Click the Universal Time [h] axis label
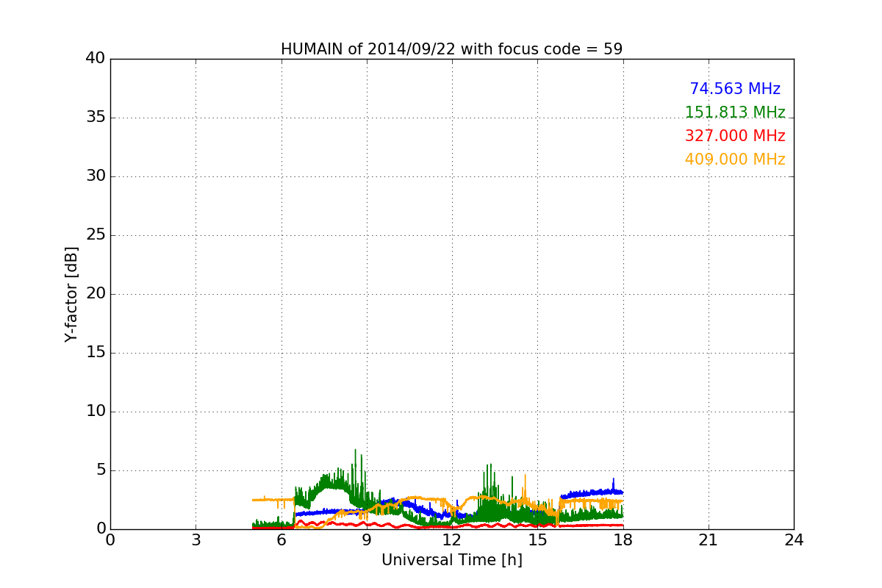 pos(451,560)
